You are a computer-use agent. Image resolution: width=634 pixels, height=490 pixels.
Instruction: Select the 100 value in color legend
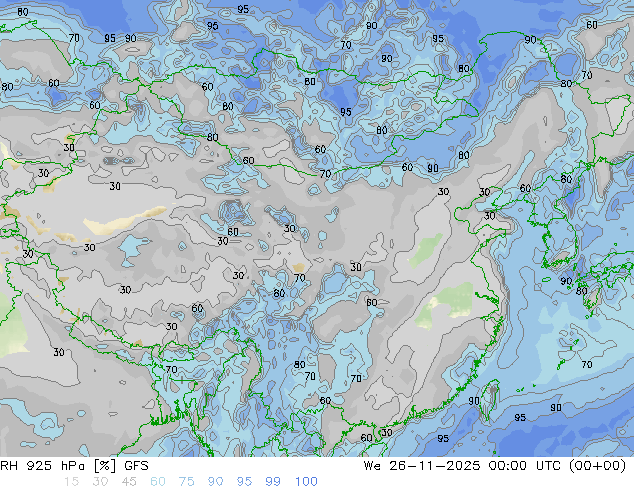306,482
